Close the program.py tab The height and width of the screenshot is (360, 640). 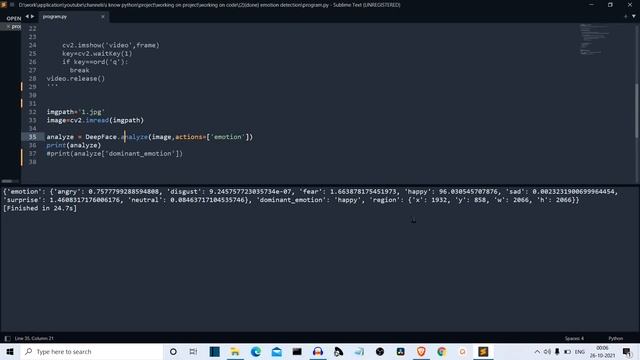(102, 17)
